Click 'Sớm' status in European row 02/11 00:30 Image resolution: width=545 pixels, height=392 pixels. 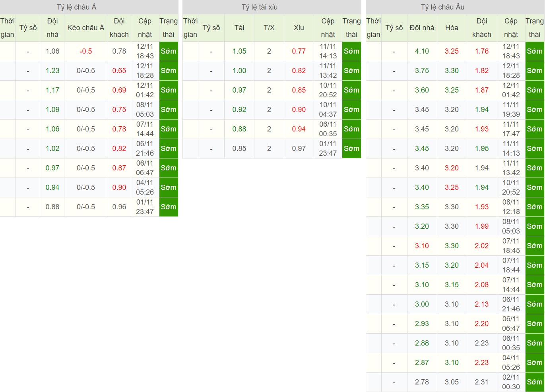coord(535,382)
